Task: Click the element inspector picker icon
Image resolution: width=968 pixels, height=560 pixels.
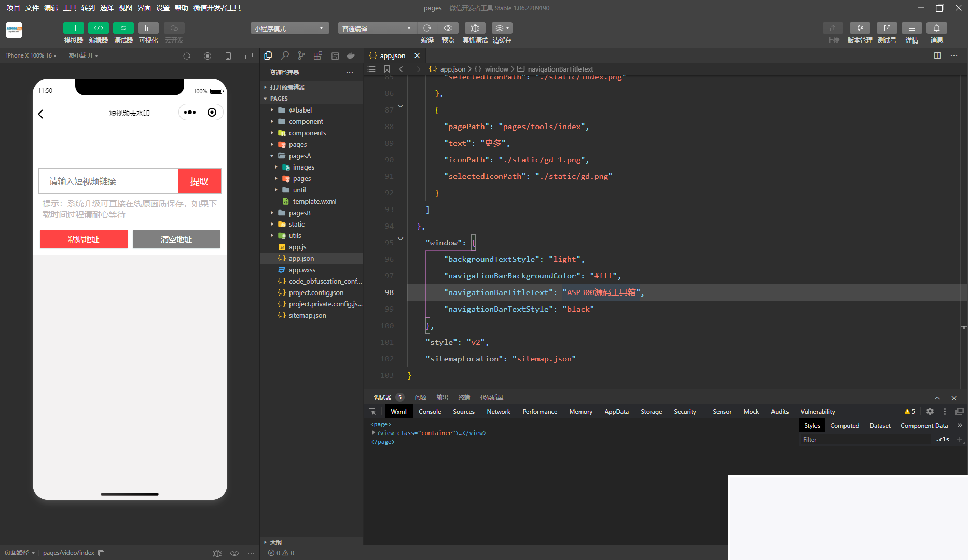Action: (x=372, y=412)
